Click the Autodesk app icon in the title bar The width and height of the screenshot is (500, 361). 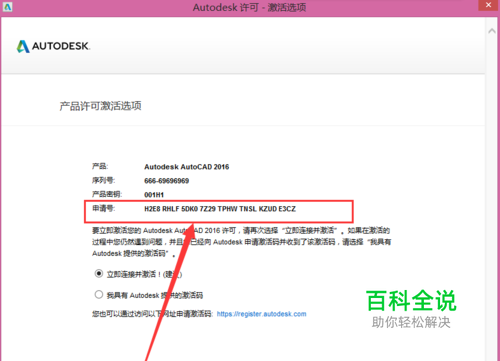coord(7,7)
